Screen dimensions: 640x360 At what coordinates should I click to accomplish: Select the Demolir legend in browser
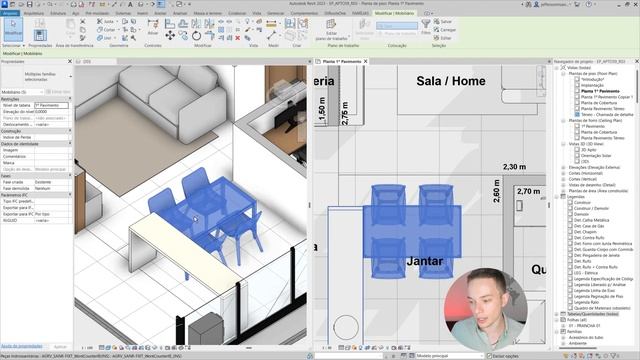pyautogui.click(x=581, y=214)
